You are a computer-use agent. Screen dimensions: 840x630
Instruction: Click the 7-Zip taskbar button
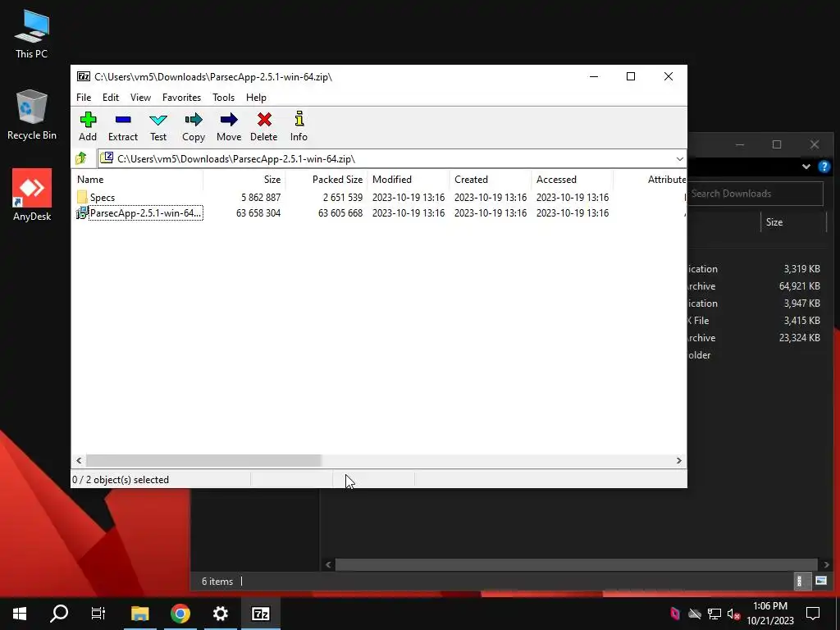[260, 614]
